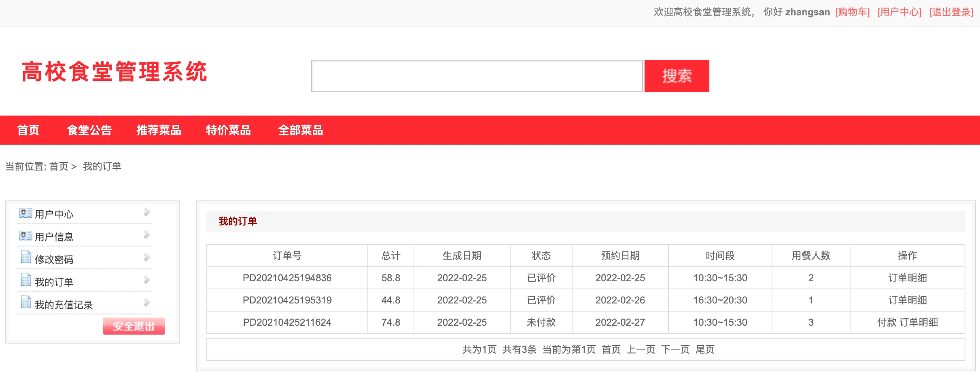Click the 用户信息 card icon
The height and width of the screenshot is (375, 980).
25,236
